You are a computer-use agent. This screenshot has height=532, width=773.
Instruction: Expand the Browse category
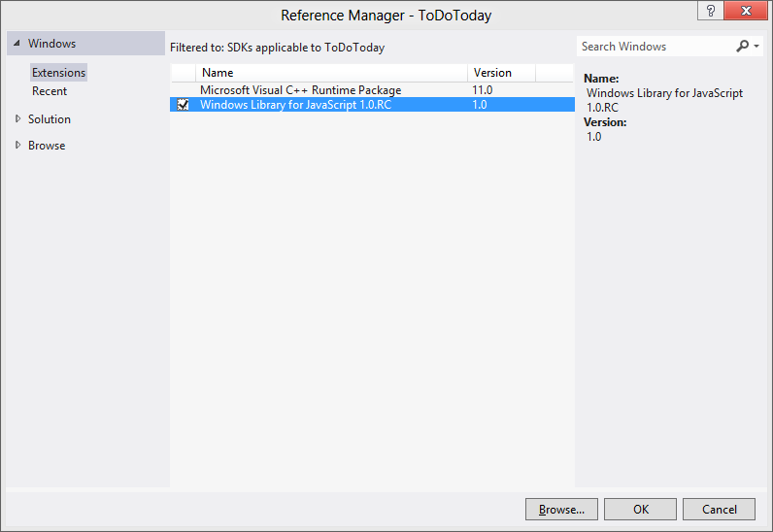[x=17, y=145]
